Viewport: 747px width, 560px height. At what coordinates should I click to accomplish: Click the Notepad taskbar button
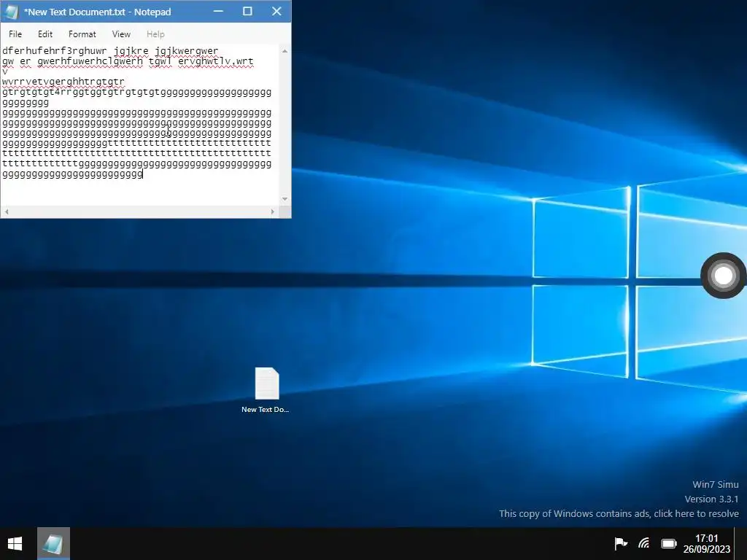coord(53,543)
